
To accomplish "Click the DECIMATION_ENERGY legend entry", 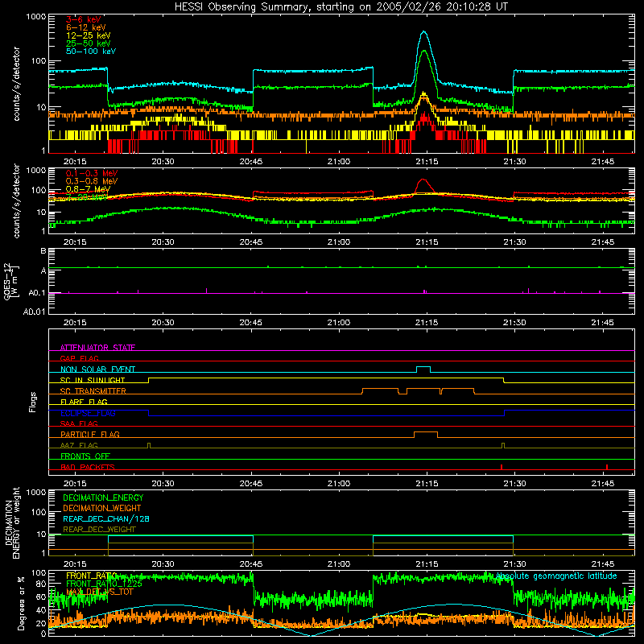I will [x=103, y=497].
